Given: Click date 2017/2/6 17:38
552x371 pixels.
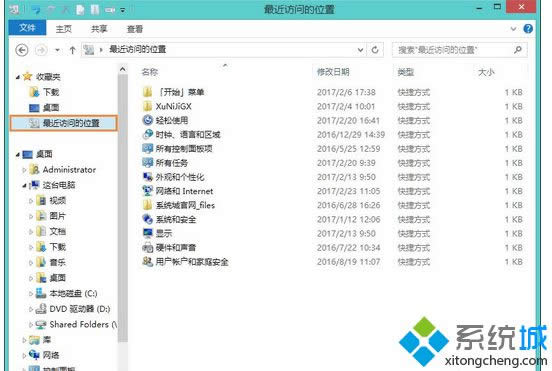Looking at the screenshot, I should [x=346, y=92].
